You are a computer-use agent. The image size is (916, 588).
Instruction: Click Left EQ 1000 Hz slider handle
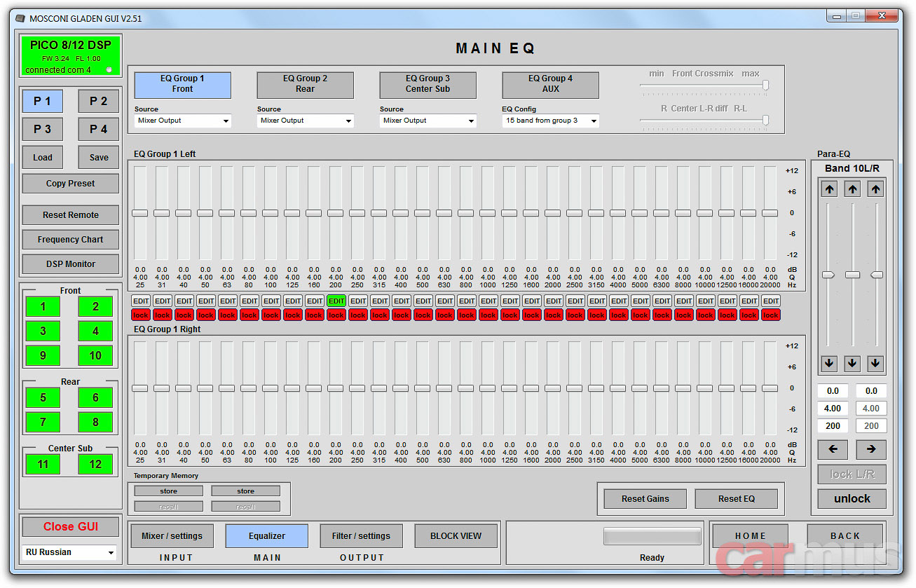tap(488, 213)
